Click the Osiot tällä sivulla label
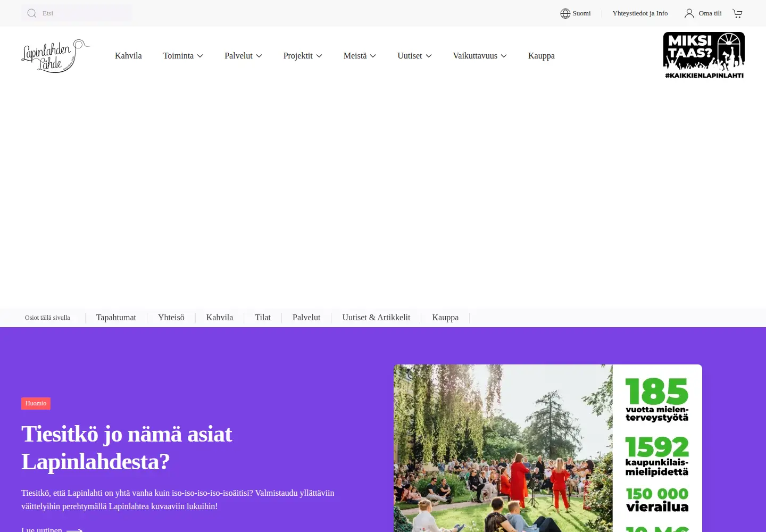 [47, 318]
